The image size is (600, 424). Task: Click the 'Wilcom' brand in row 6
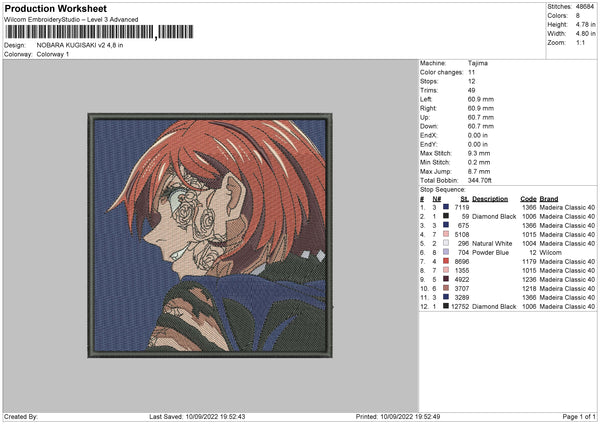[x=551, y=253]
